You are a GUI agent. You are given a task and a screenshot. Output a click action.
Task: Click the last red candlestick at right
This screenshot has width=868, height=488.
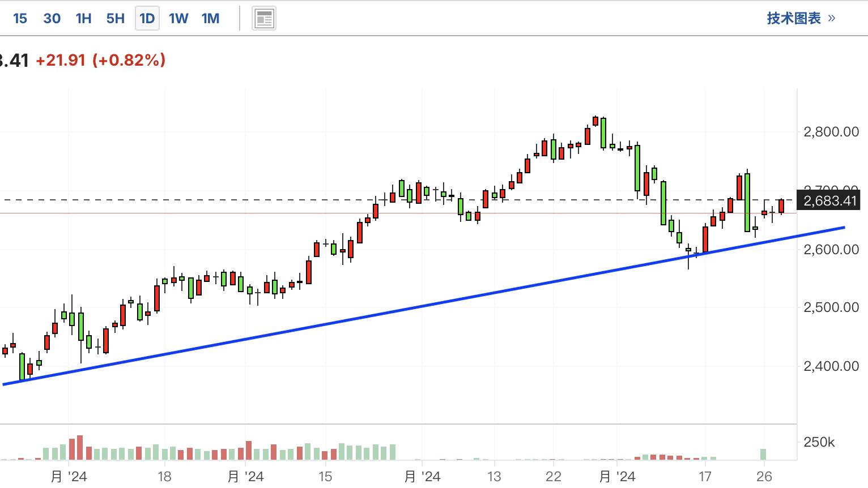coord(781,206)
